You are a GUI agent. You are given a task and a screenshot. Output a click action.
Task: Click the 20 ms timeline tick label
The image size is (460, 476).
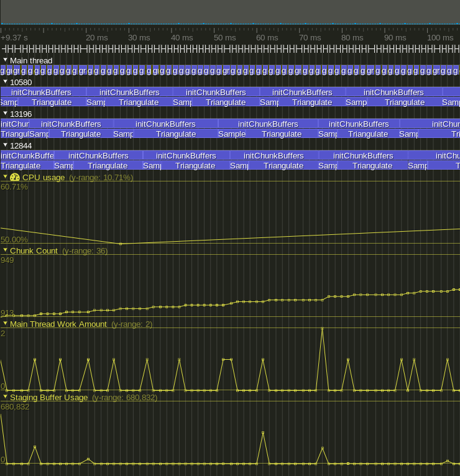(x=96, y=38)
